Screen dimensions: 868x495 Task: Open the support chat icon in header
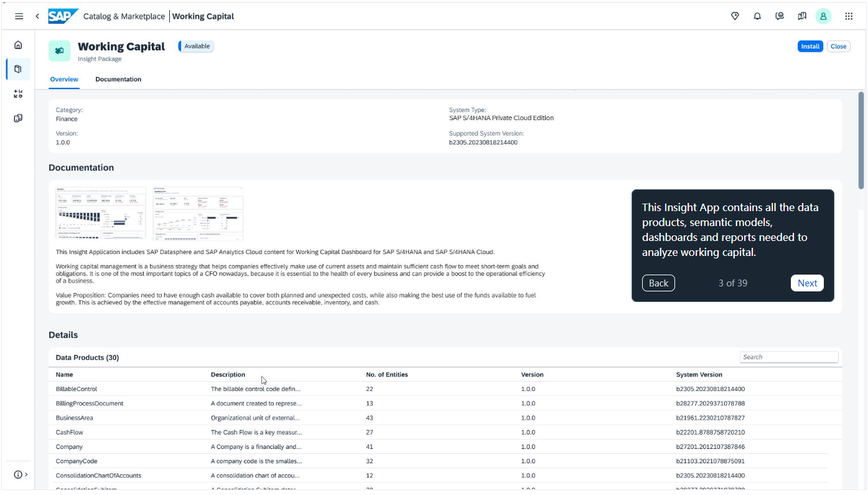click(x=780, y=16)
